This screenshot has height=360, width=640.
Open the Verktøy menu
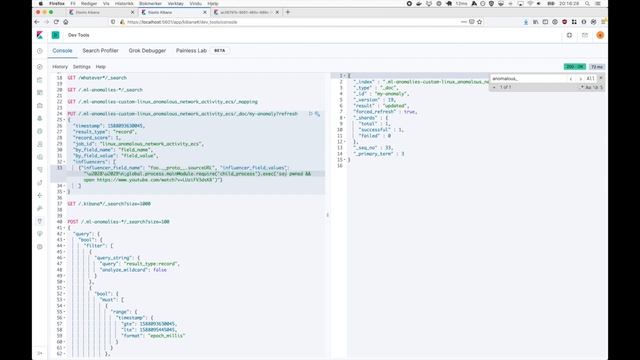(176, 3)
